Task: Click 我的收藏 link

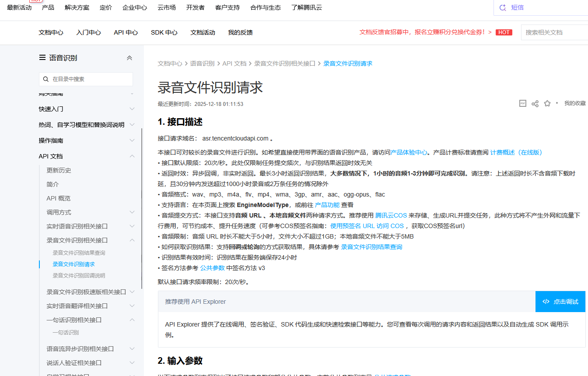Action: click(575, 103)
